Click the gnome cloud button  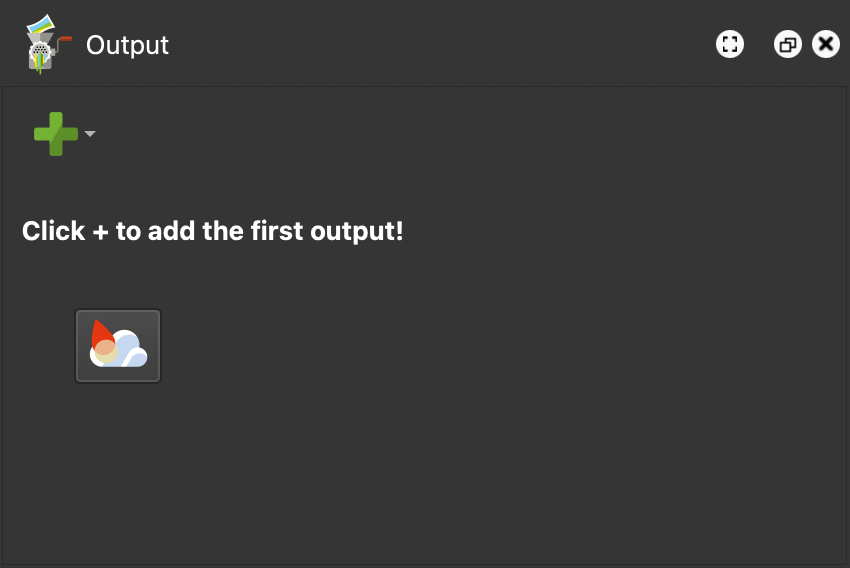[x=118, y=346]
